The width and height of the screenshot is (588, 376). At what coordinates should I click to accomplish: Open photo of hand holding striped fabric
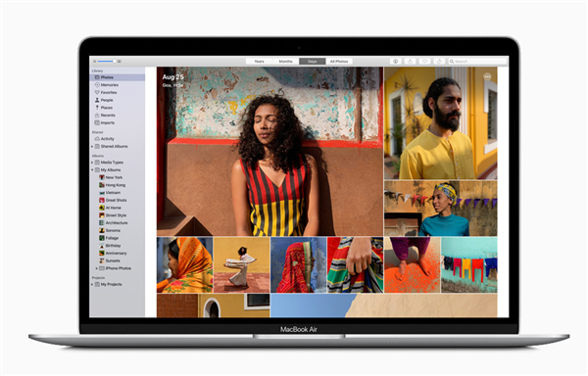pos(356,264)
